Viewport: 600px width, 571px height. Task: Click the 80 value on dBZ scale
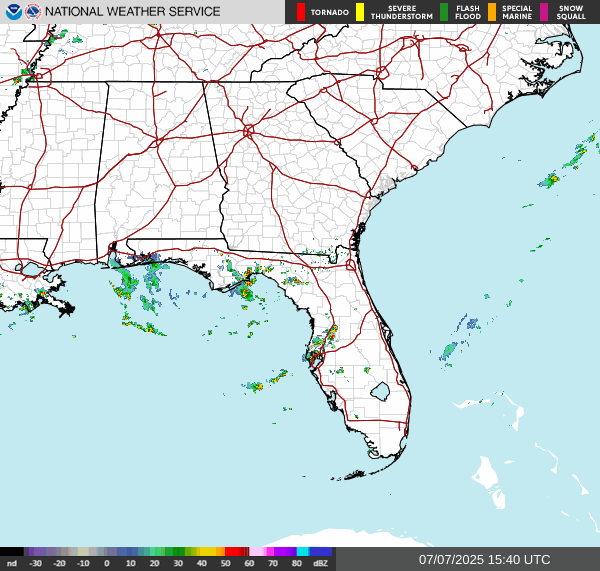click(297, 563)
